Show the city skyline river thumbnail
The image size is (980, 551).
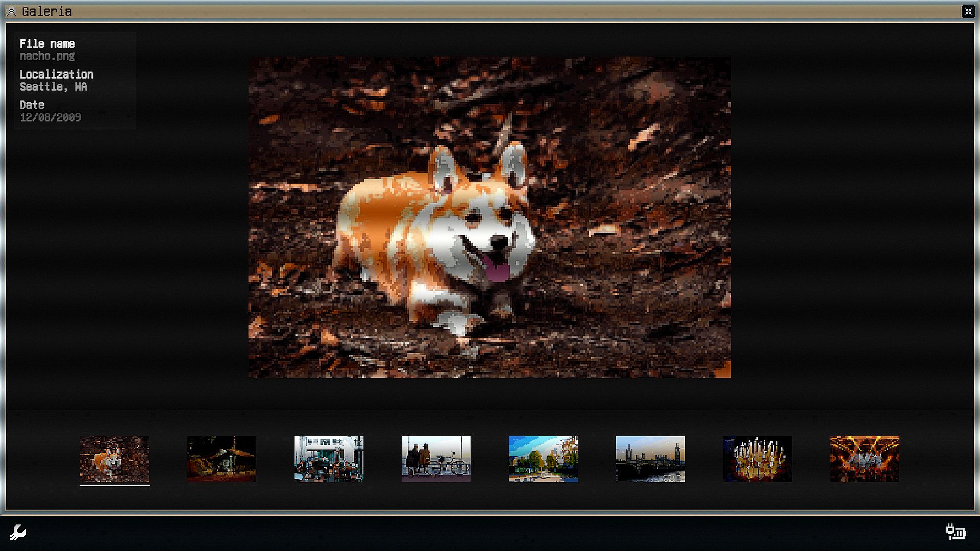tap(650, 459)
